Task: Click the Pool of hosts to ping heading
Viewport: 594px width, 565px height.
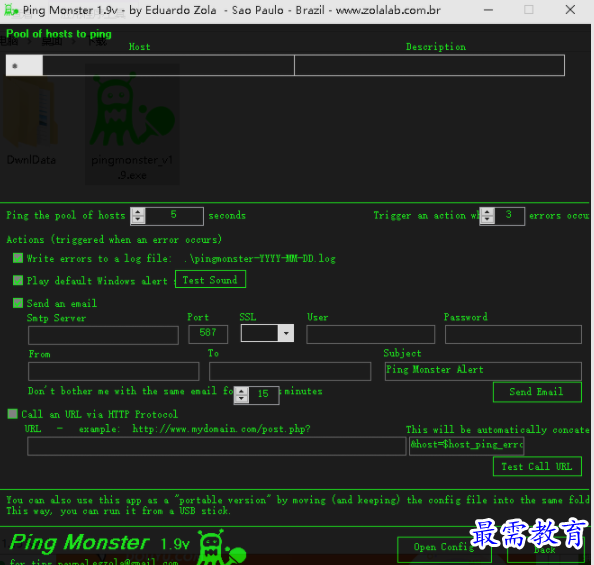Action: tap(59, 34)
